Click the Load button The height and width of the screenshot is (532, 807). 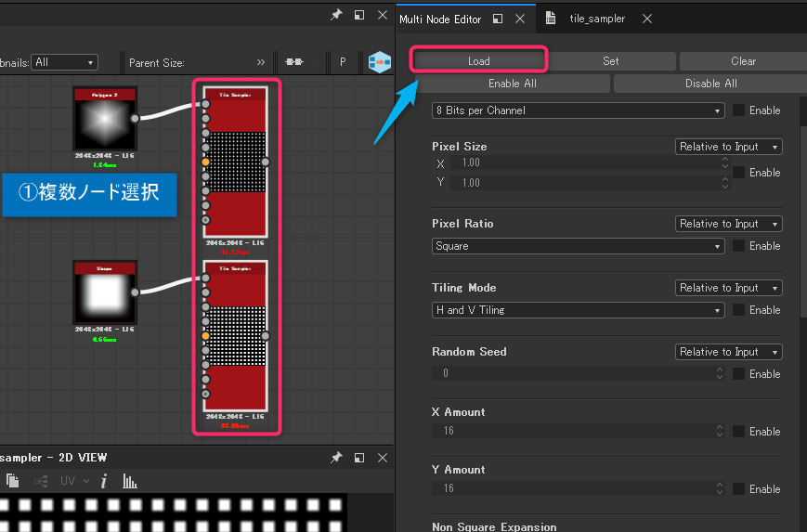point(478,60)
